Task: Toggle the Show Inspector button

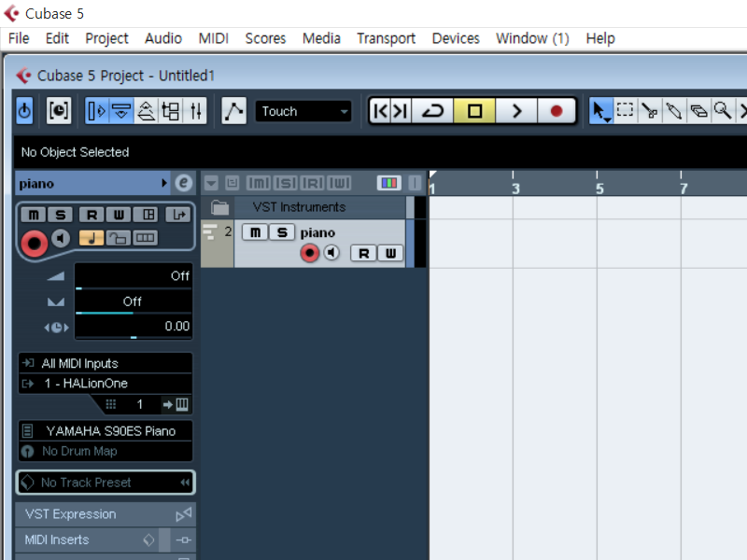Action: (97, 111)
